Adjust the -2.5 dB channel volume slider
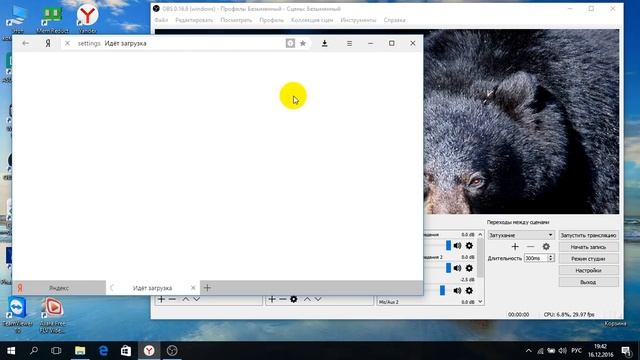640x360 pixels. coord(442,290)
